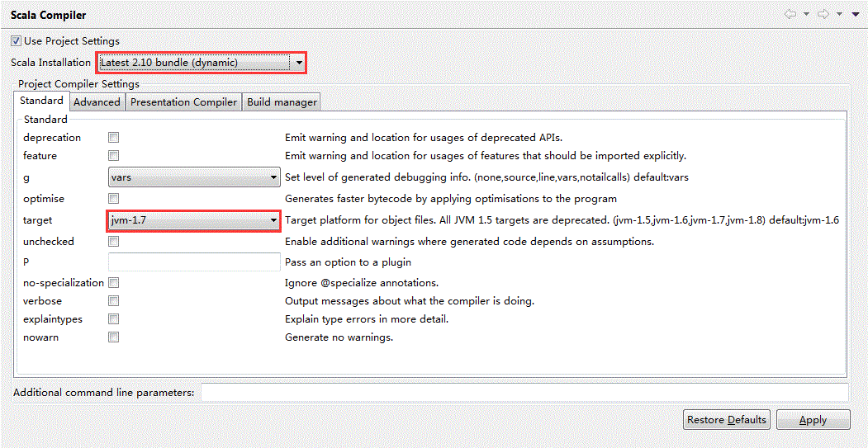The height and width of the screenshot is (448, 868).
Task: Click the 'Pass an option to a plugin' text
Action: coord(348,262)
